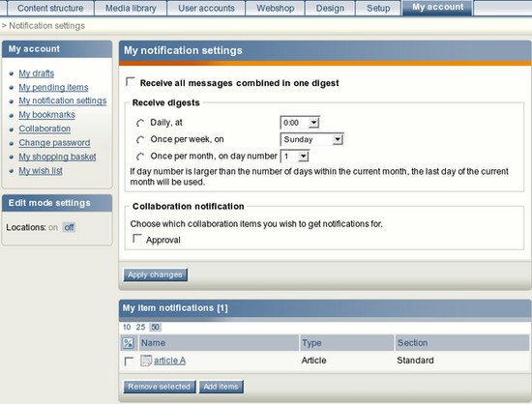Go to the Webshop tab

coord(275,8)
